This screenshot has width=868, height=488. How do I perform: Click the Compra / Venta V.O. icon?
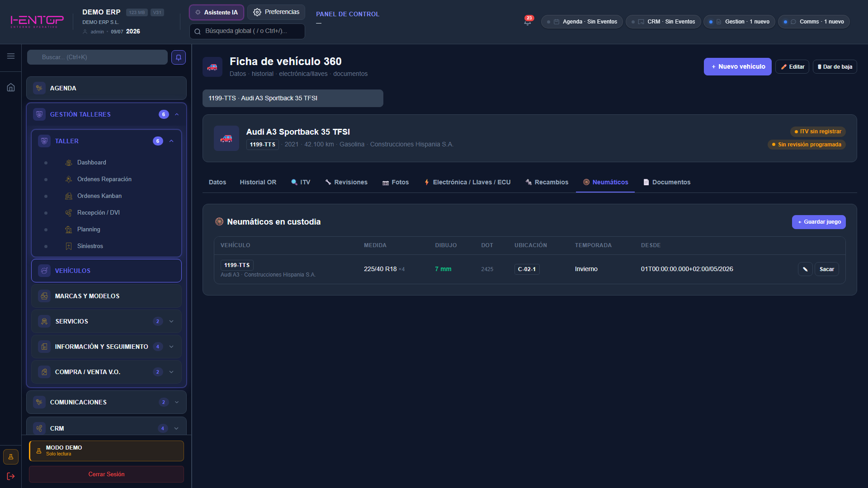click(44, 372)
